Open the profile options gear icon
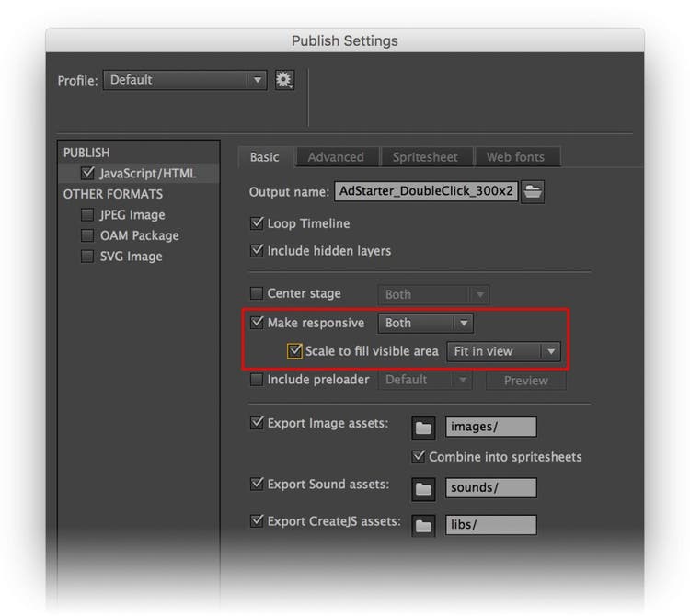Image resolution: width=690 pixels, height=616 pixels. (284, 80)
